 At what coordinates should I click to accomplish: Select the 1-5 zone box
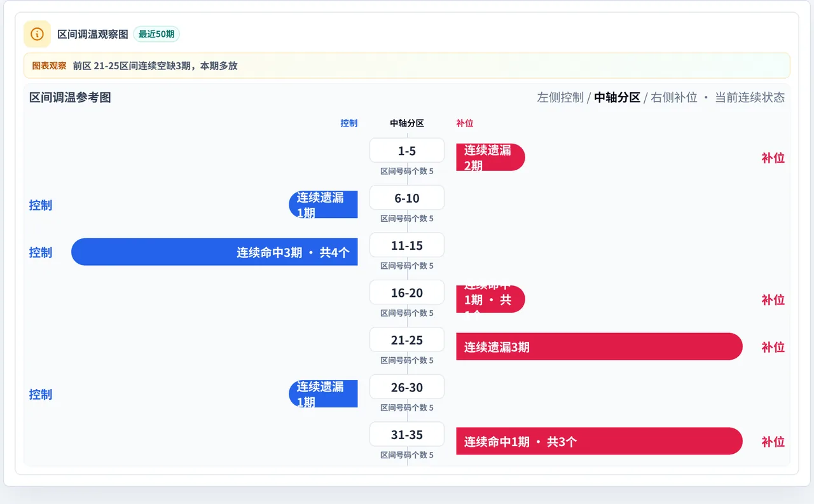pos(407,151)
